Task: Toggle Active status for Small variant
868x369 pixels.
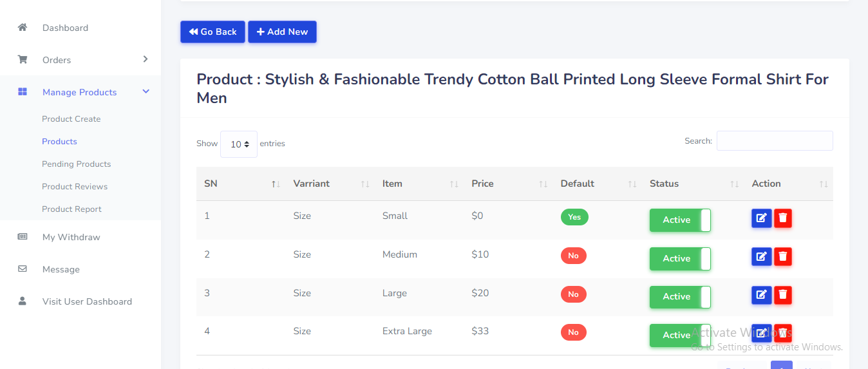Action: (680, 220)
